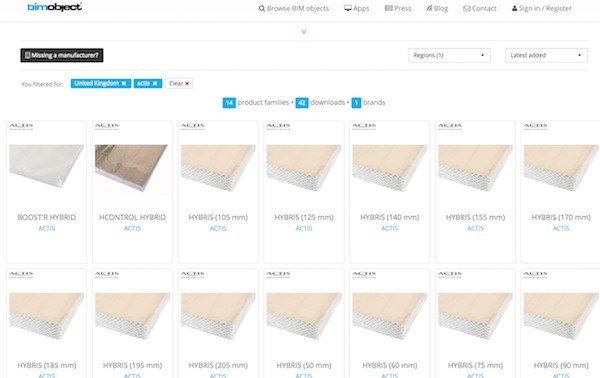Open HYBRIS (185 mm) product image

coord(47,316)
